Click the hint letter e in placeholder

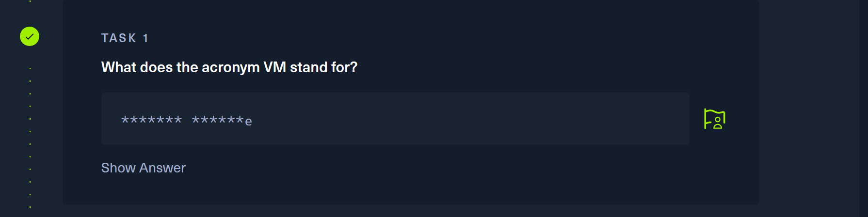(248, 121)
